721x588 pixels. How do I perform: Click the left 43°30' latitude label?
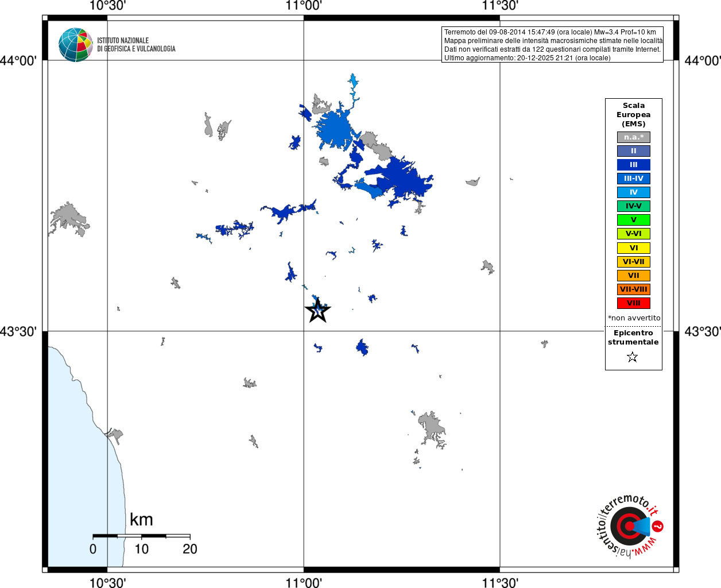click(x=18, y=331)
